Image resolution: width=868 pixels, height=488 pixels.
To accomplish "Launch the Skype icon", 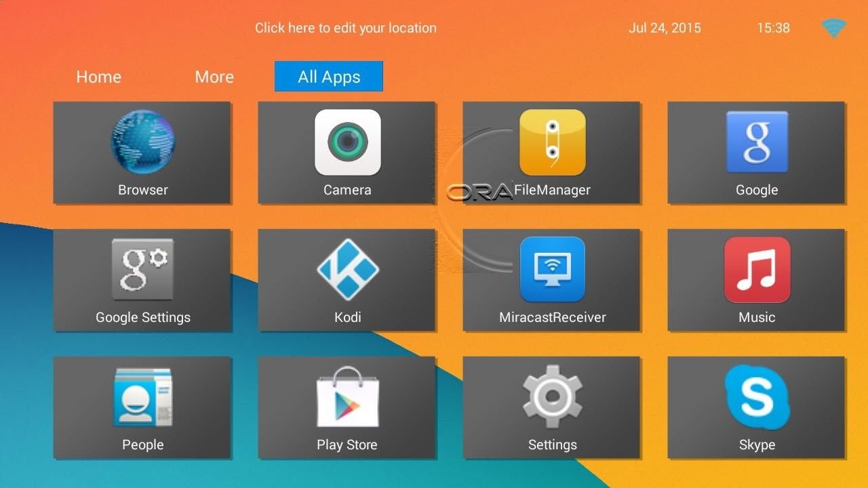I will point(757,397).
